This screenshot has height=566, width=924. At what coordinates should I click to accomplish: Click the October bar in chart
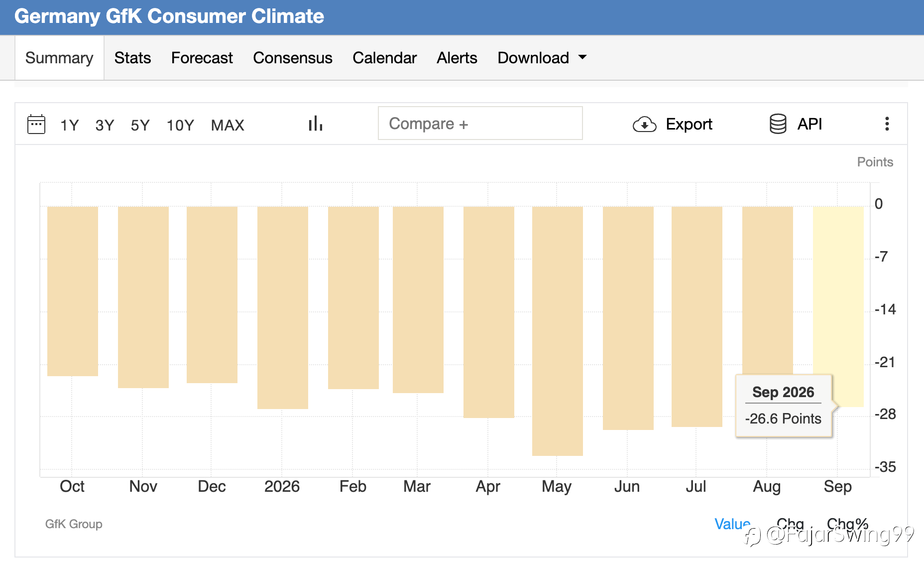tap(73, 291)
